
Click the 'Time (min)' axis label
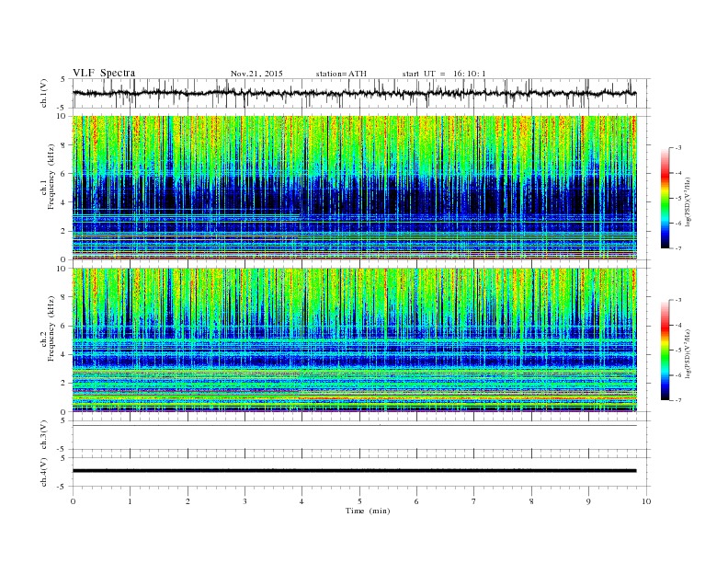[368, 511]
